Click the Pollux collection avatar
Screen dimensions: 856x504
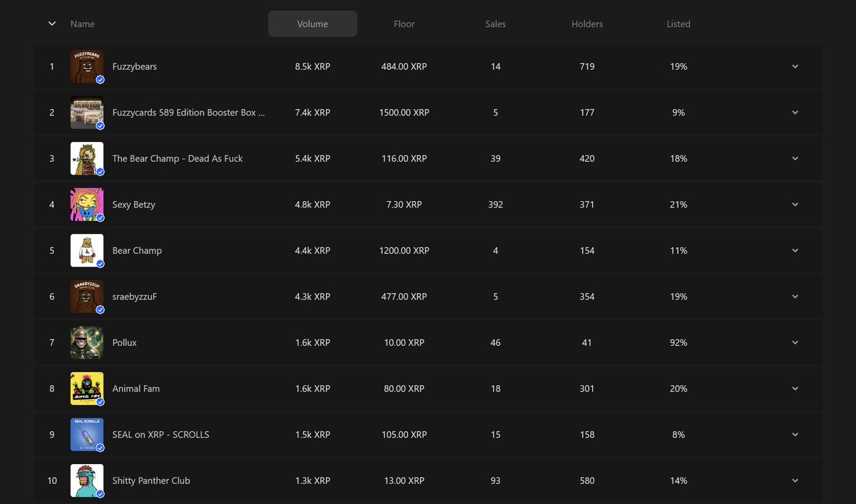87,342
